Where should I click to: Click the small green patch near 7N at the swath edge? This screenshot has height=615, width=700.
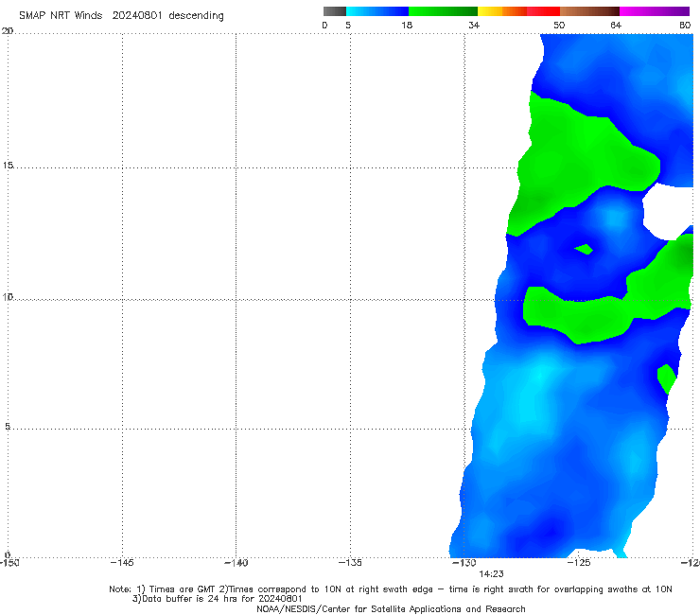click(666, 378)
